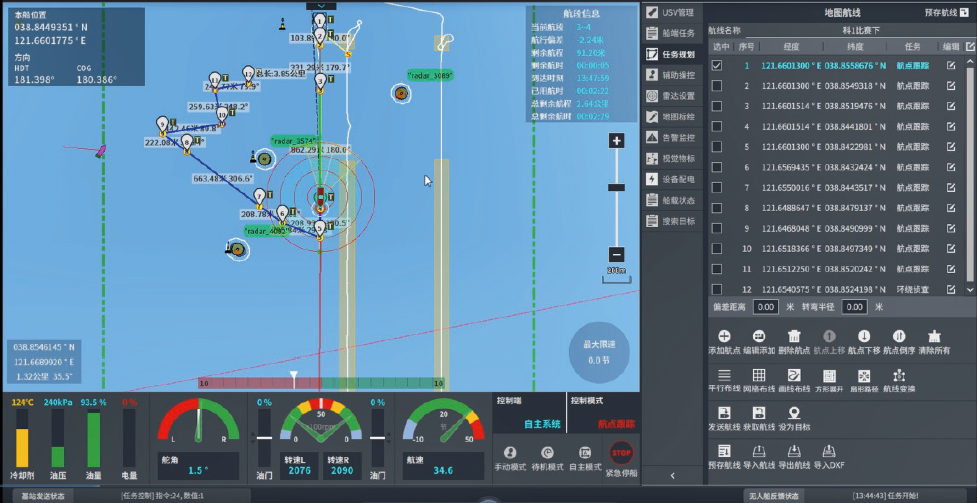Check the checkbox for waypoint 2
Screen dimensions: 977x503
click(717, 86)
